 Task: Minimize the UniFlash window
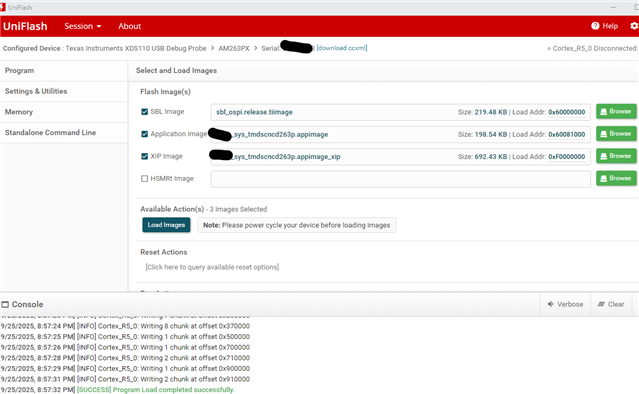click(613, 7)
